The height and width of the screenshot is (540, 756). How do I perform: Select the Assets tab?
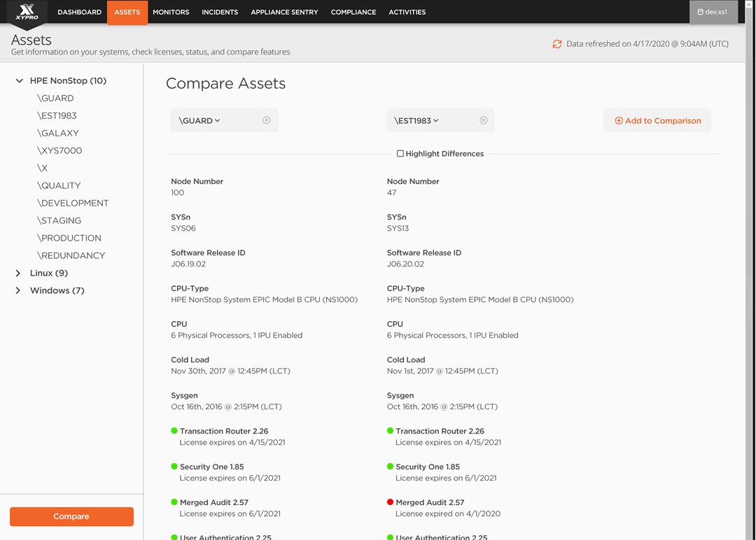tap(127, 12)
